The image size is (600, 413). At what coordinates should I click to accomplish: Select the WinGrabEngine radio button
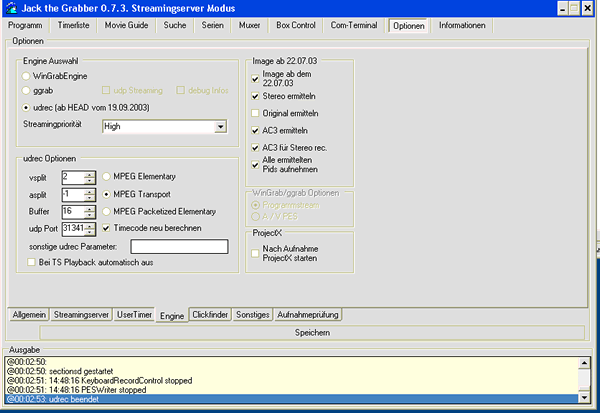pos(26,76)
